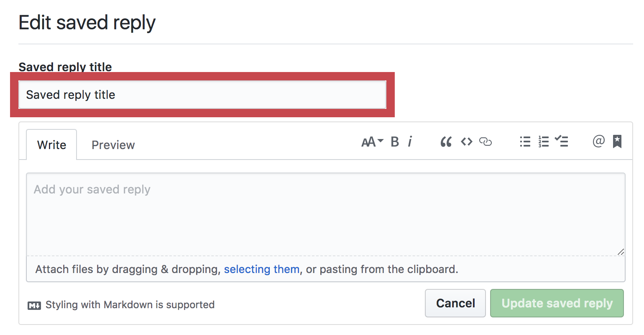Insert a bulleted list
The image size is (644, 335).
525,142
